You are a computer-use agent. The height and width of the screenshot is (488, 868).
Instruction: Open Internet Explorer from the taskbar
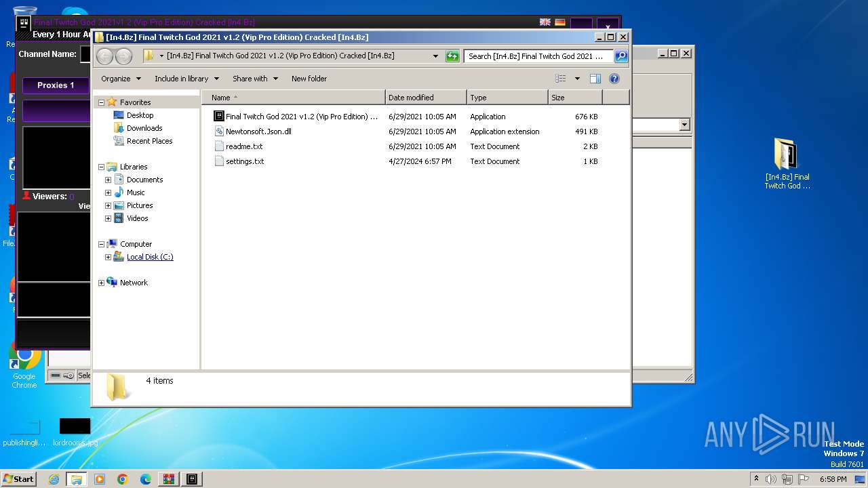click(x=54, y=479)
